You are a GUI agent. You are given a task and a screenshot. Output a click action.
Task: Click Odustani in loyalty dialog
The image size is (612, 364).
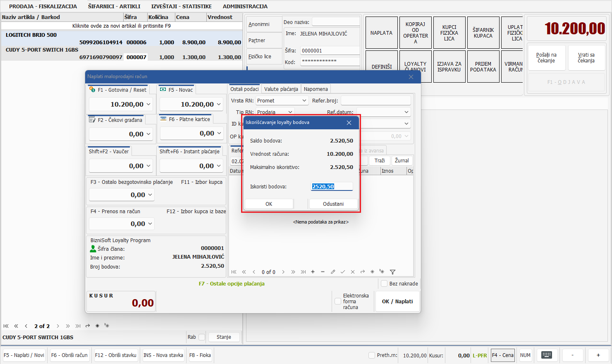[x=333, y=204]
